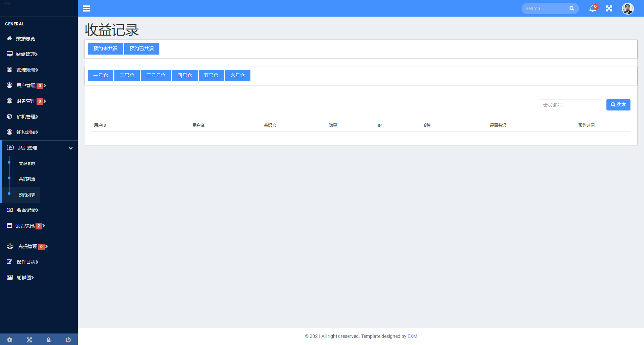Click the lock icon in sidebar footer

pos(48,340)
